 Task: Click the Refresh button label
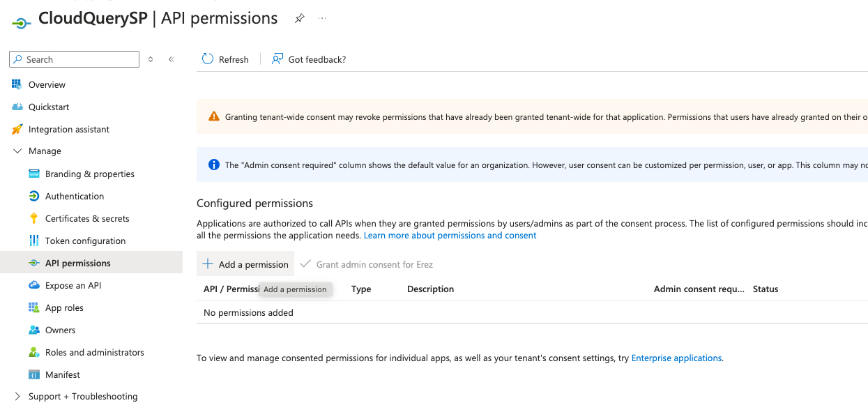click(234, 59)
